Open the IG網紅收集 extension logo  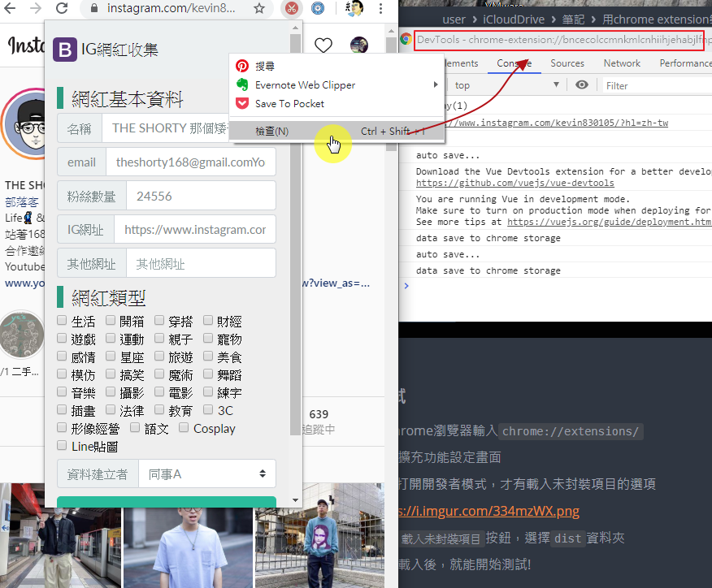[65, 50]
